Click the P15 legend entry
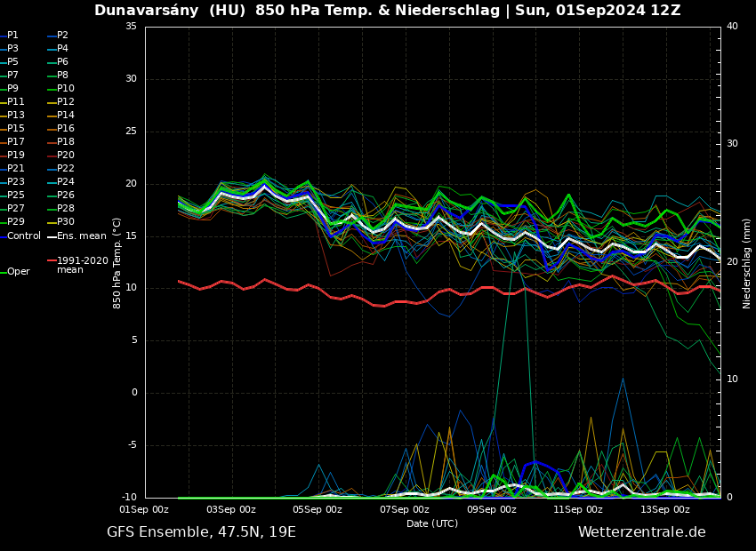 point(15,129)
